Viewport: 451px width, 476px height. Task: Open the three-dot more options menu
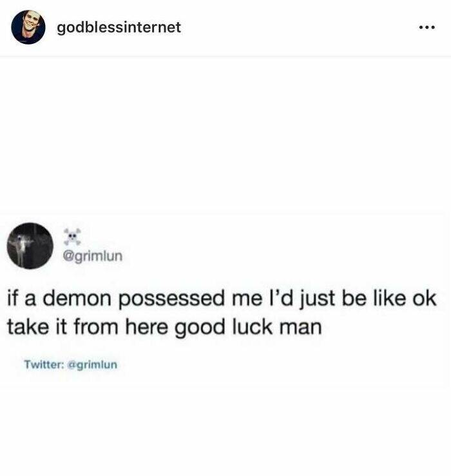point(427,28)
